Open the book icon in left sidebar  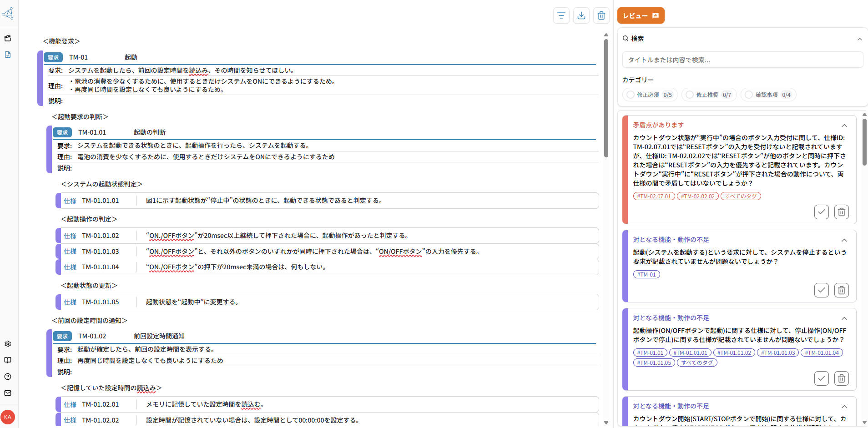pos(8,360)
